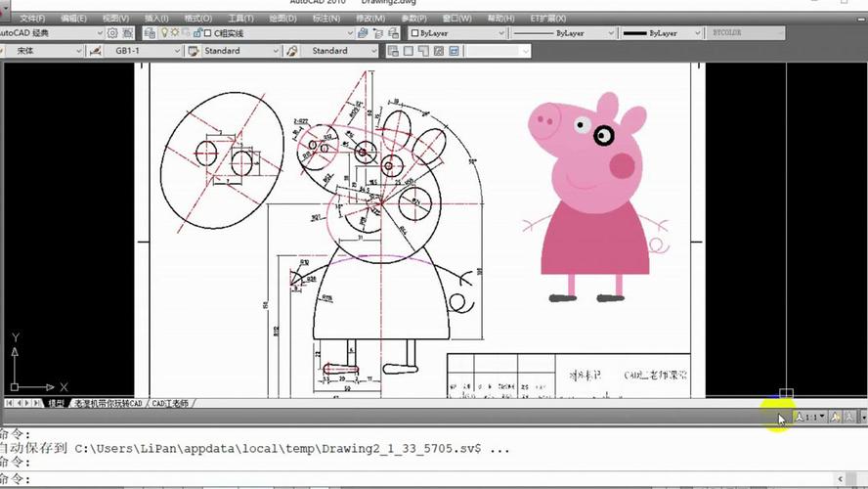Expand the ByLayer linetype dropdown

point(611,33)
